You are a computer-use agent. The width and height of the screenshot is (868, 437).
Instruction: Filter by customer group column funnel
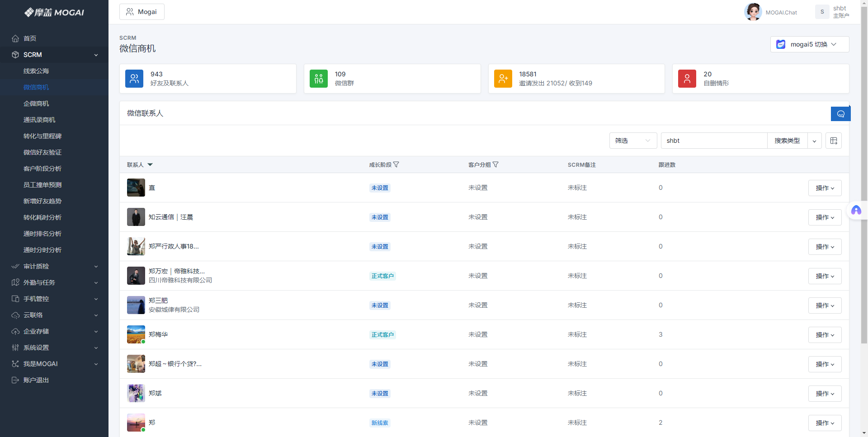[x=495, y=165]
